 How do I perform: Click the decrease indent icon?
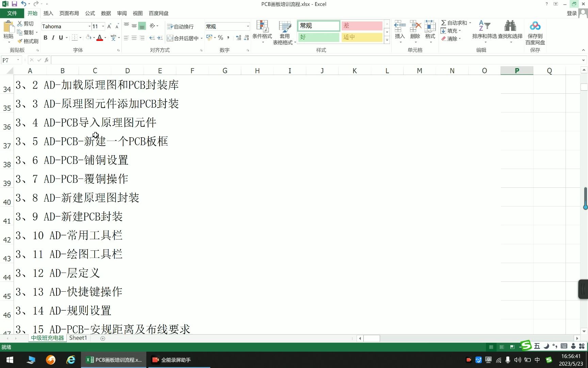tap(152, 38)
